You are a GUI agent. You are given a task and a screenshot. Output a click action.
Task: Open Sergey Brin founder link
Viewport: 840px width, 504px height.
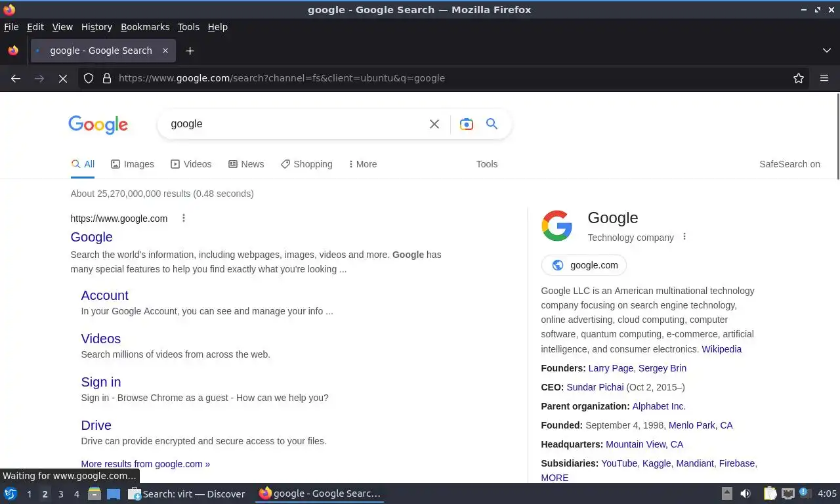point(662,368)
